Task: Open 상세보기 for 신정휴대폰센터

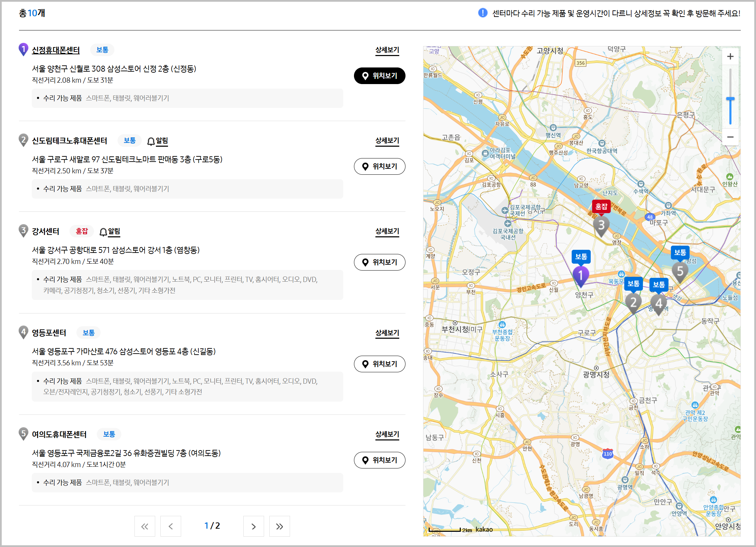Action: (387, 50)
